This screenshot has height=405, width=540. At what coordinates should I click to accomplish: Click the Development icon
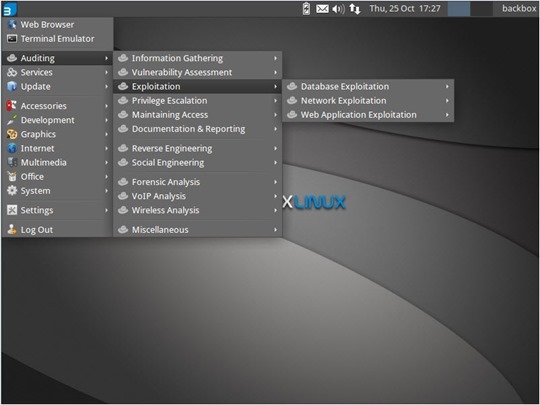[12, 120]
